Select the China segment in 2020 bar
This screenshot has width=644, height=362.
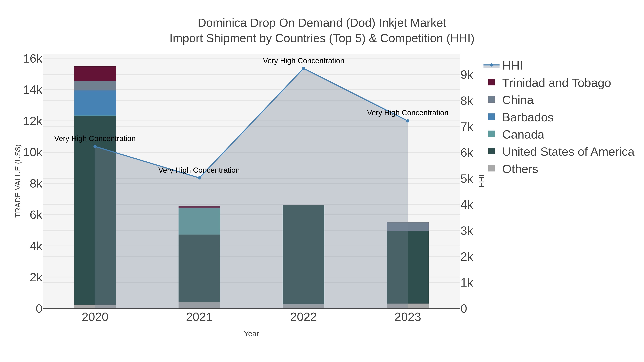[95, 86]
